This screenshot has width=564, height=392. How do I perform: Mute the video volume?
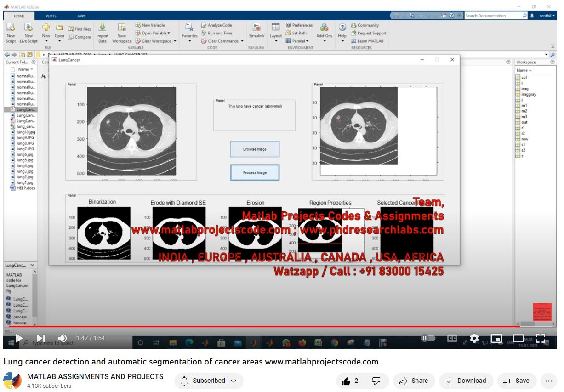[x=63, y=338]
